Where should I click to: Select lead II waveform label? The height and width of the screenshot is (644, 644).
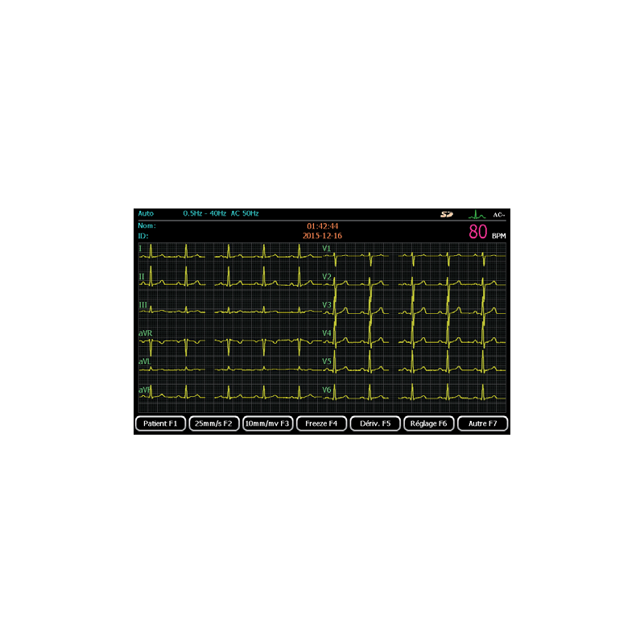click(142, 277)
